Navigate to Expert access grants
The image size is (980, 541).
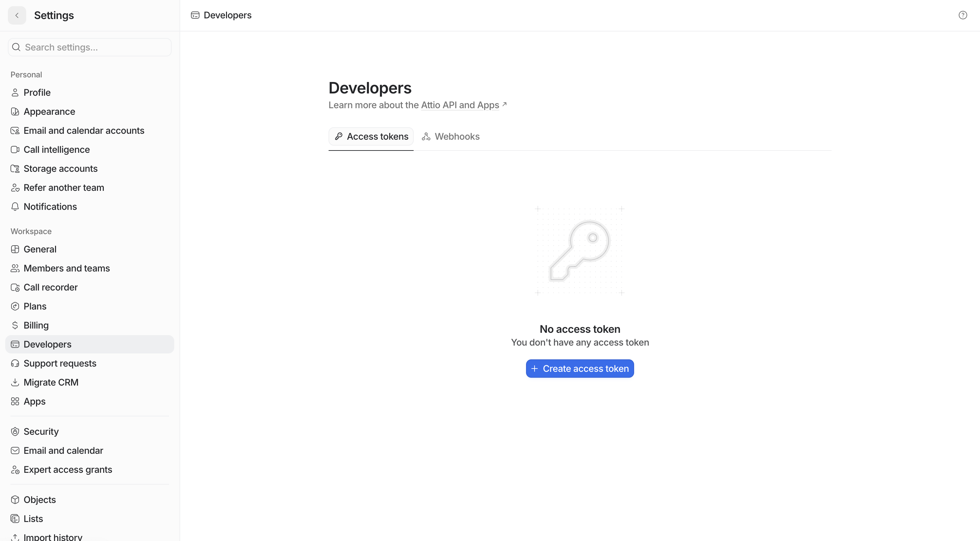coord(68,470)
